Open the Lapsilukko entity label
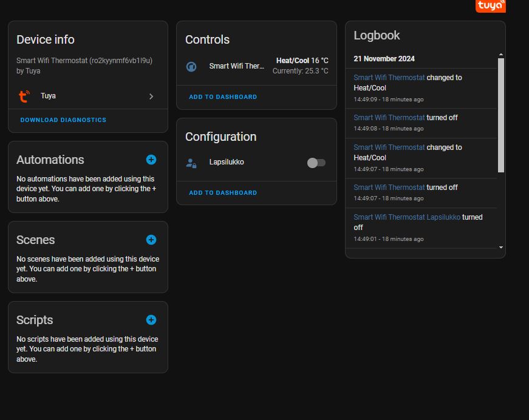 click(x=227, y=162)
